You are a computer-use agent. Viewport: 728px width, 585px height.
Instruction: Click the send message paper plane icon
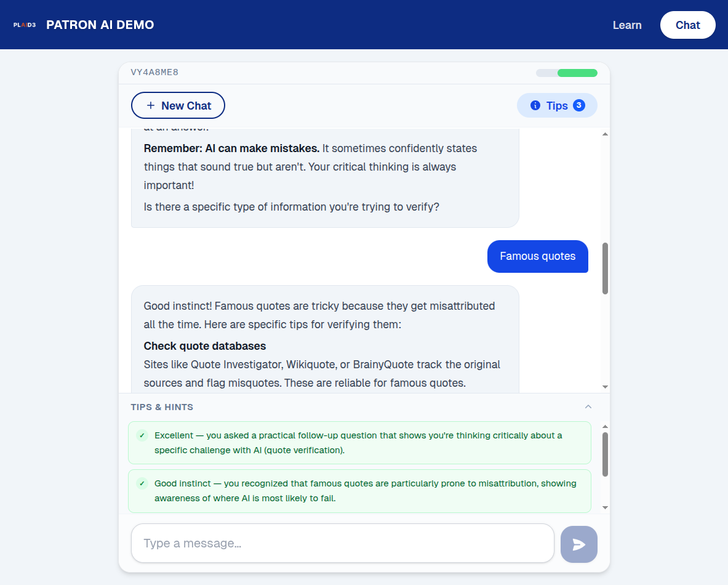point(578,544)
